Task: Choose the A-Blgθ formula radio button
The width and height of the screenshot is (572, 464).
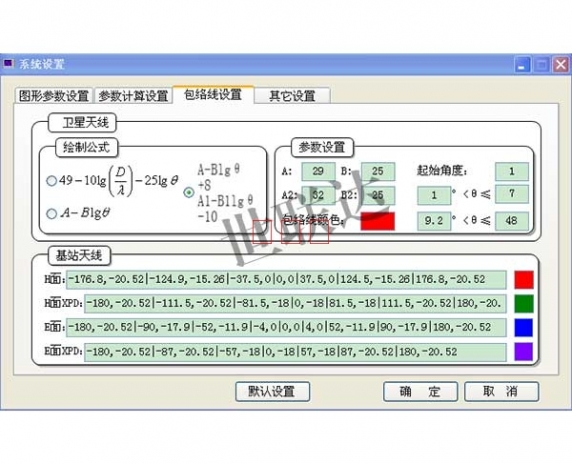Action: 51,213
